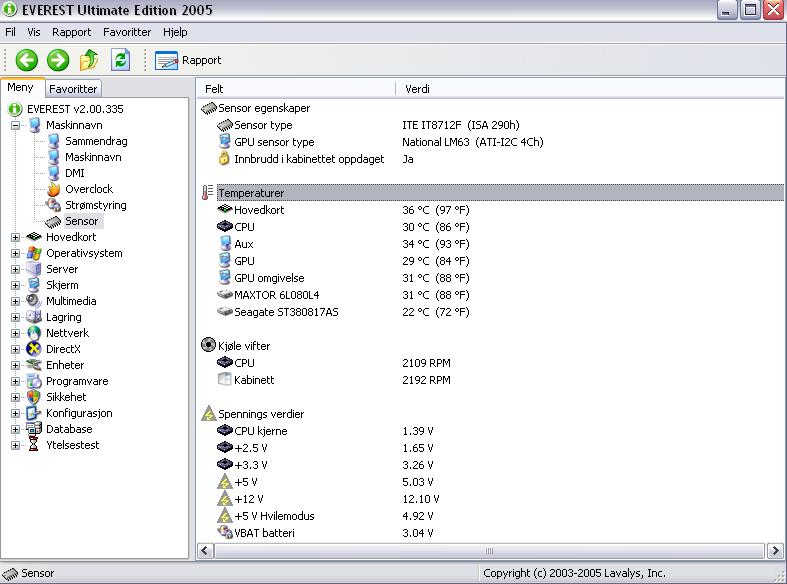Screen dimensions: 787x584
Task: Click the Strømstyring power icon
Action: click(53, 205)
